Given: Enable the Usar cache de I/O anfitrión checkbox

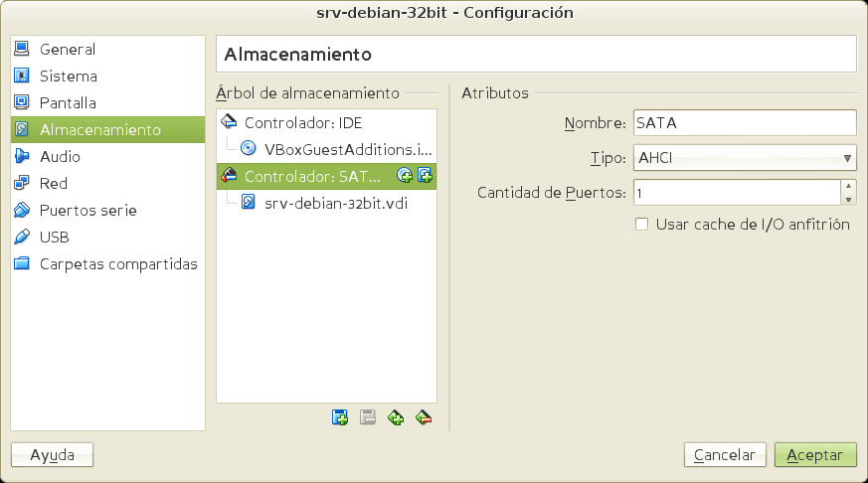Looking at the screenshot, I should click(641, 225).
